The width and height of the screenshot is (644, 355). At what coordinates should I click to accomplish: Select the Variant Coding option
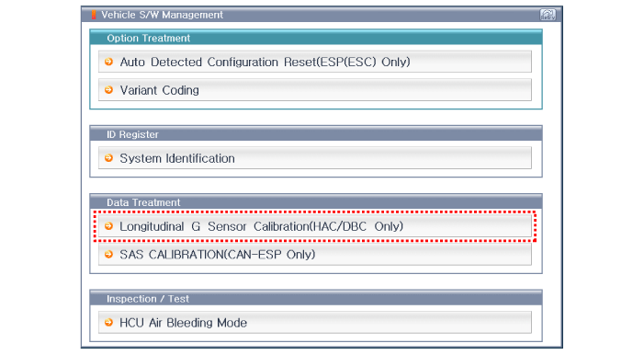pos(314,90)
